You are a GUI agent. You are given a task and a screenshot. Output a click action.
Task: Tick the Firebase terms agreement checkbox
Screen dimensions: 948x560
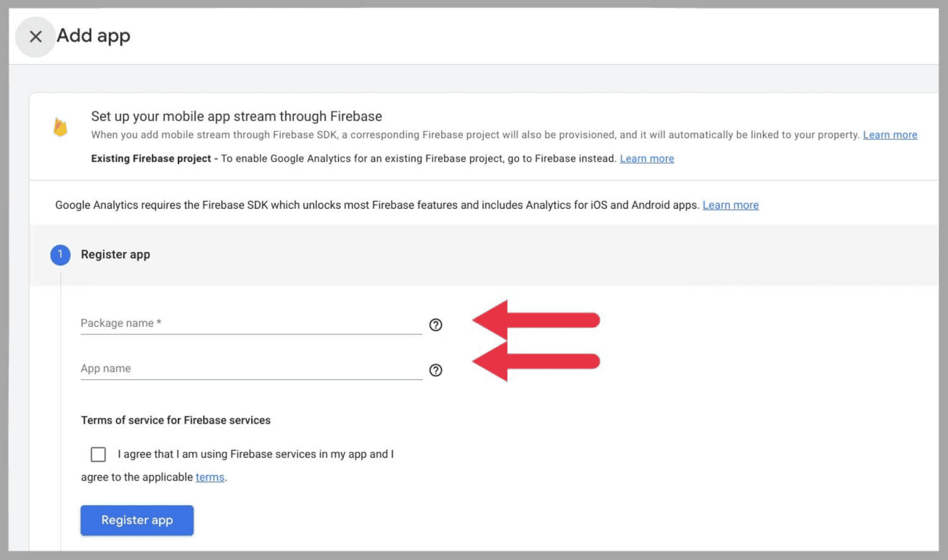pyautogui.click(x=98, y=455)
